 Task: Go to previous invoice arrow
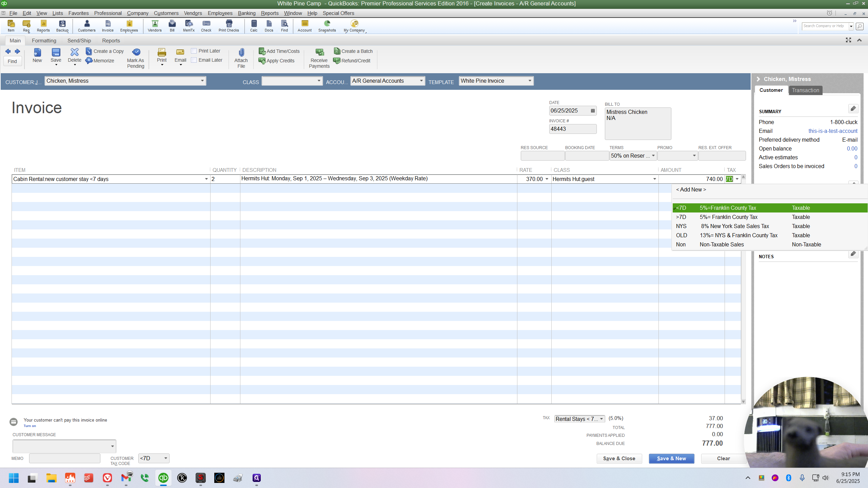tap(8, 51)
